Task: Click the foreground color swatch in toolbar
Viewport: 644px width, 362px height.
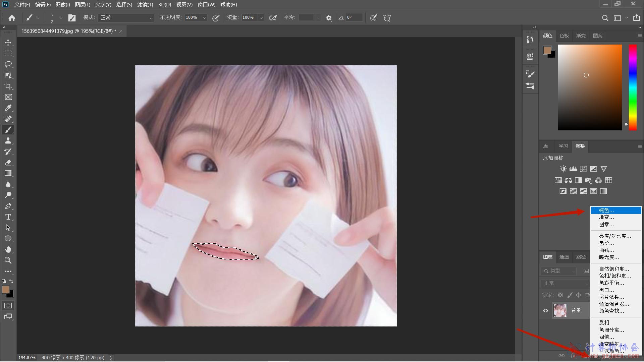Action: point(5,290)
